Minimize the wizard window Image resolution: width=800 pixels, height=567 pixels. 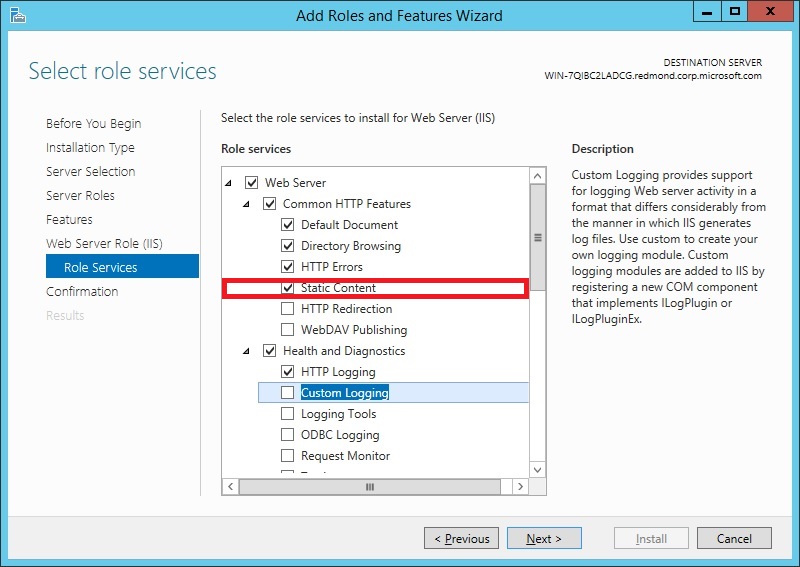tap(707, 11)
